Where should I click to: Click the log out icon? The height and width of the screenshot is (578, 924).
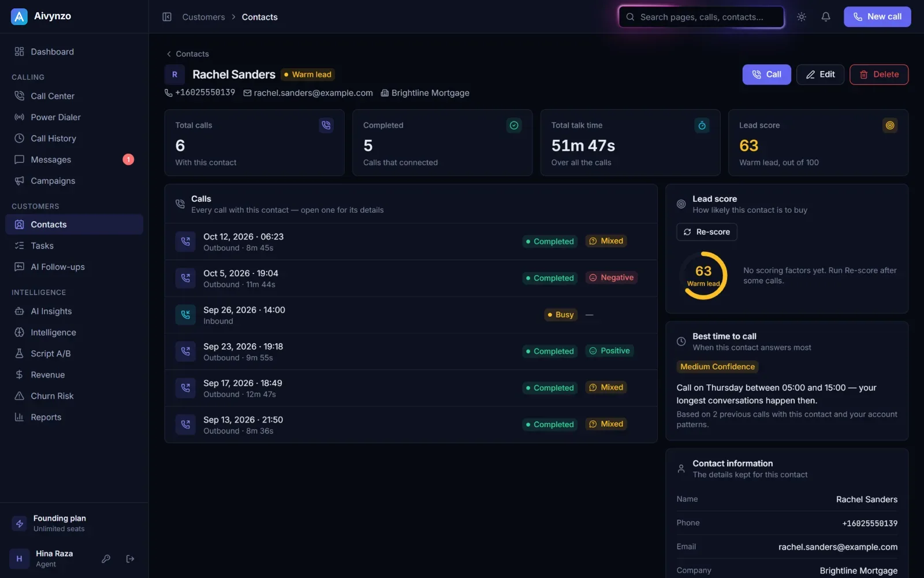tap(130, 559)
